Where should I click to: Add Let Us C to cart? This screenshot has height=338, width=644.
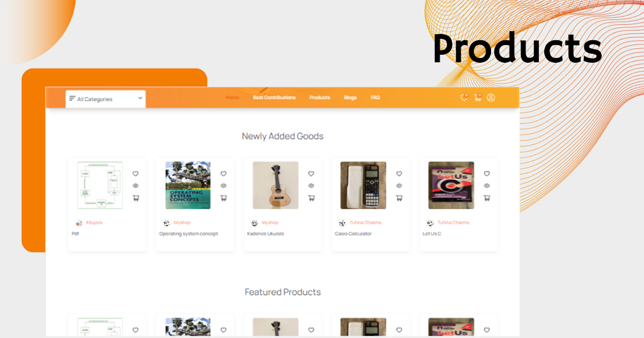coord(487,198)
